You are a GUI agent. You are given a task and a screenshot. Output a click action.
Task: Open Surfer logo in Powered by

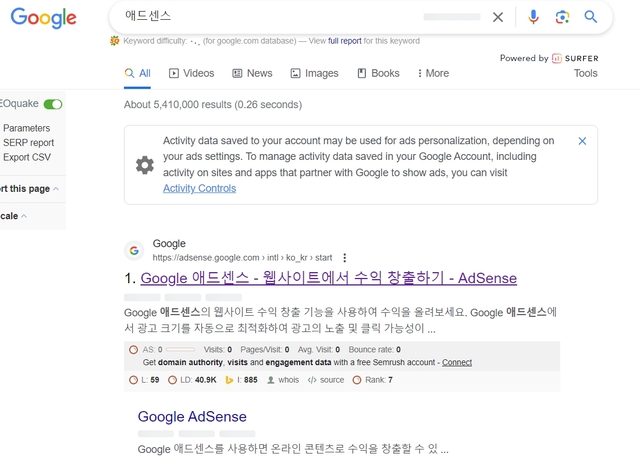(x=575, y=58)
